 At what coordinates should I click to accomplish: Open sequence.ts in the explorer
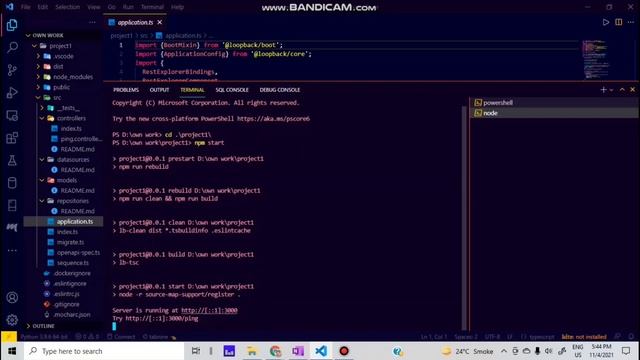73,263
